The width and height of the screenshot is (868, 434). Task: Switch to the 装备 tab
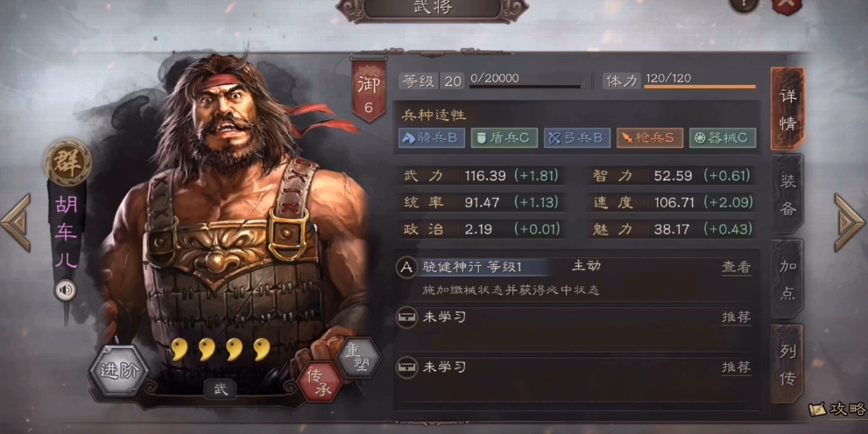(787, 194)
